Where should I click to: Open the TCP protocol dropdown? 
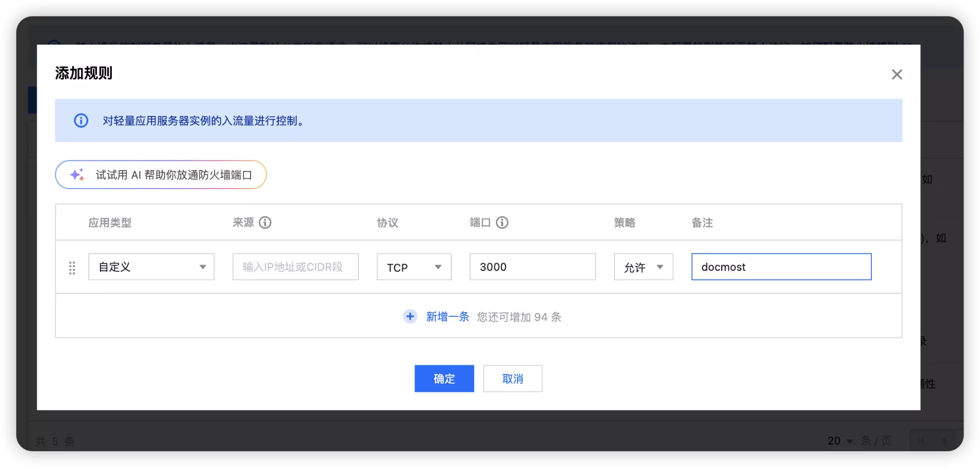point(414,267)
